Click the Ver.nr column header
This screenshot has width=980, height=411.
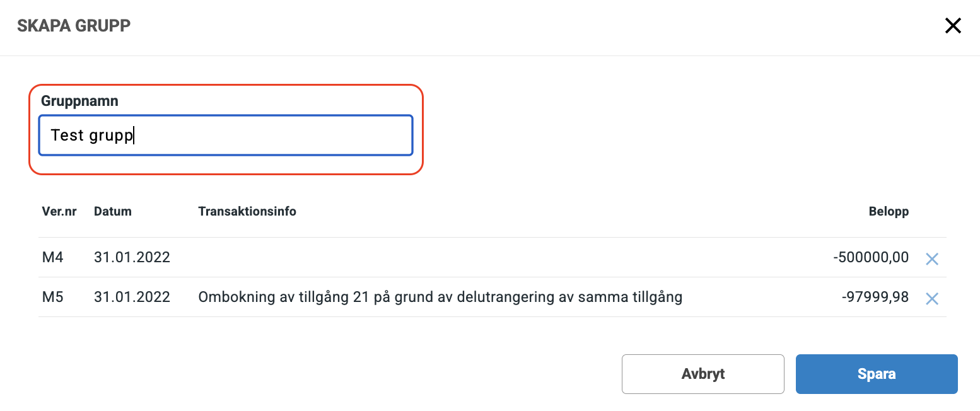tap(59, 211)
